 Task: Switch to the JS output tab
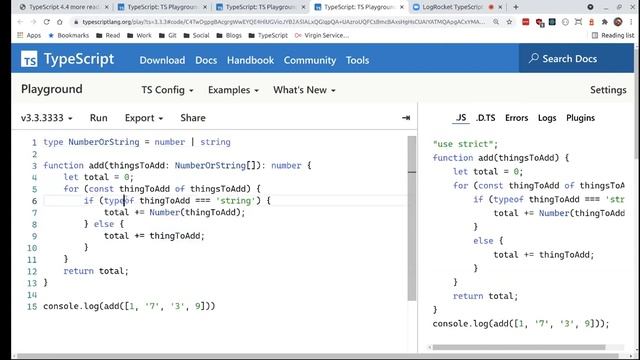coord(461,118)
